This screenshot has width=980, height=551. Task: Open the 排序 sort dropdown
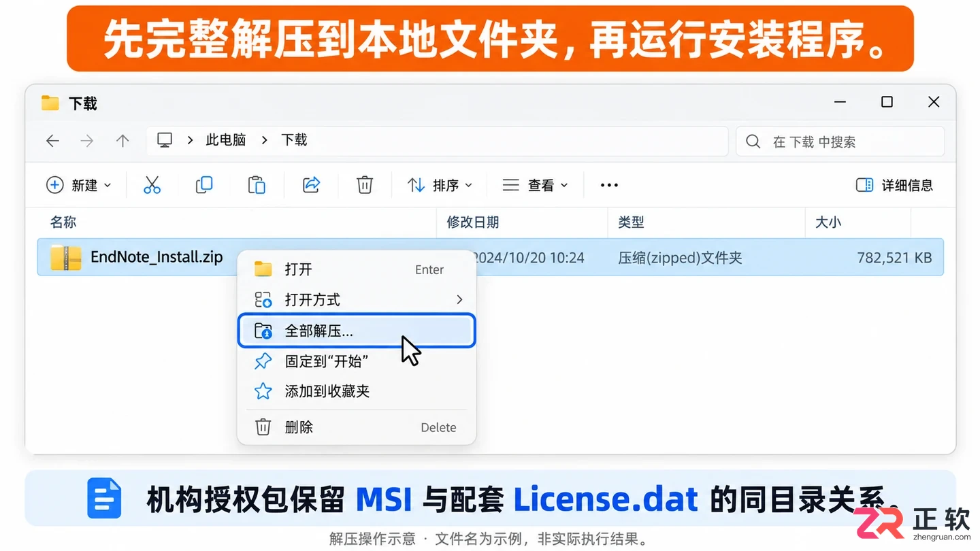click(x=440, y=185)
